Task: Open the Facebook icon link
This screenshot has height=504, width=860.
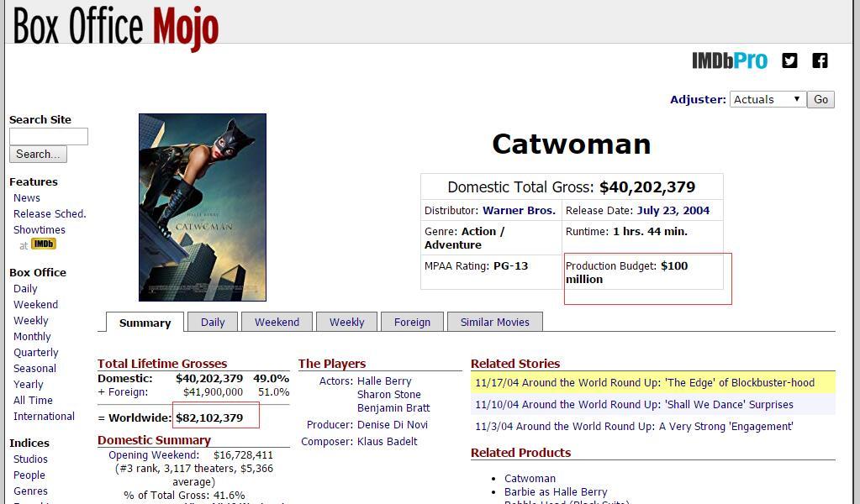Action: pos(820,60)
